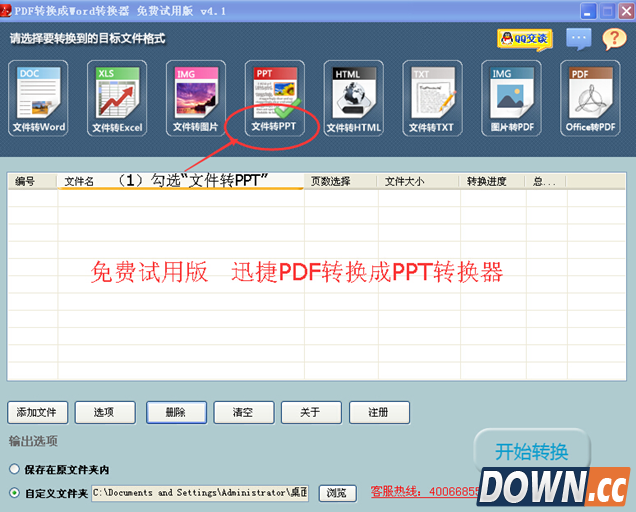Select the 文件转Excel conversion icon
The image size is (636, 512).
pyautogui.click(x=117, y=98)
